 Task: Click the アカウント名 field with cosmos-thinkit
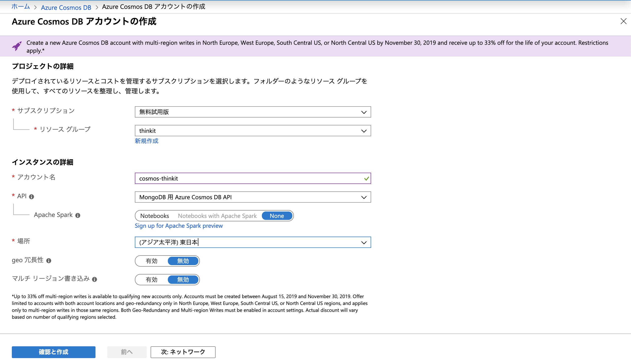click(x=252, y=179)
